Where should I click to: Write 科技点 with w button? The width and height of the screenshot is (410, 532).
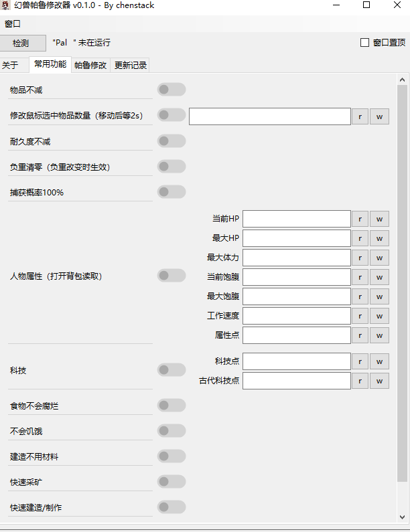tap(379, 361)
